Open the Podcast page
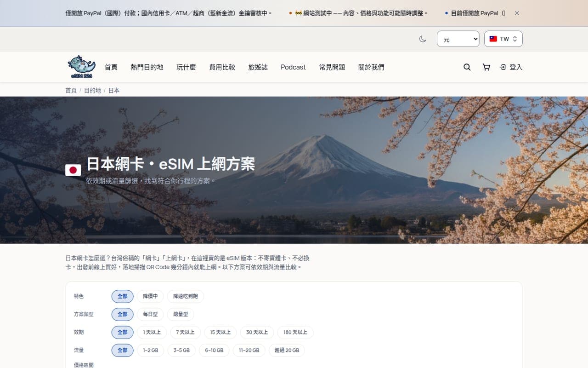The image size is (588, 368). (x=293, y=67)
